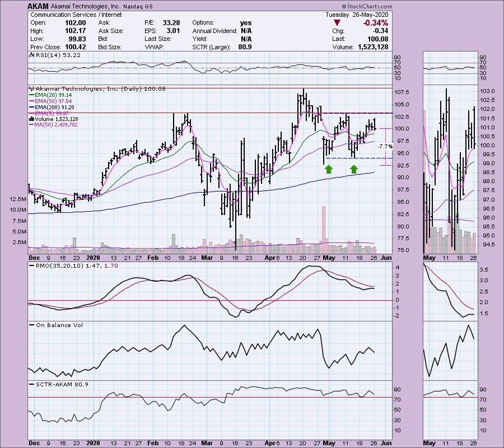
Task: Select the Open value 102.00
Action: coord(75,23)
